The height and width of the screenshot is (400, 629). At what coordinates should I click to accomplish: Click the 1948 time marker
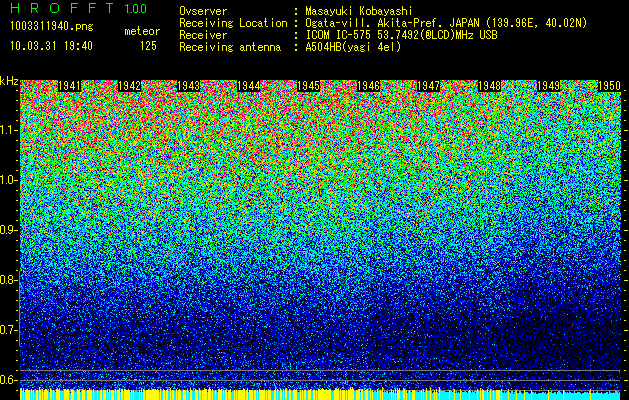[x=489, y=86]
